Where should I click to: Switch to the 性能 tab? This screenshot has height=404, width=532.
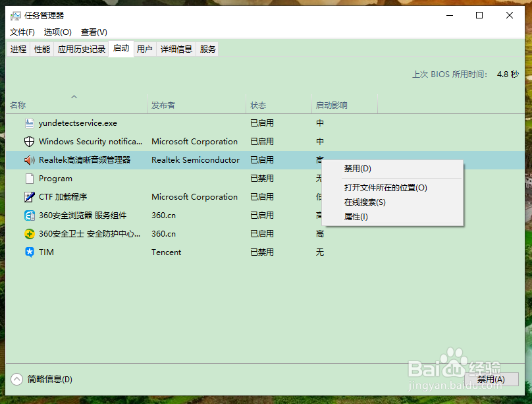pos(41,48)
